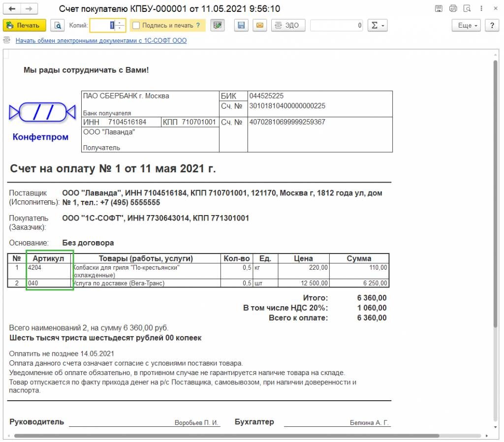Click the Товары (работы, услуги) column header

click(146, 258)
